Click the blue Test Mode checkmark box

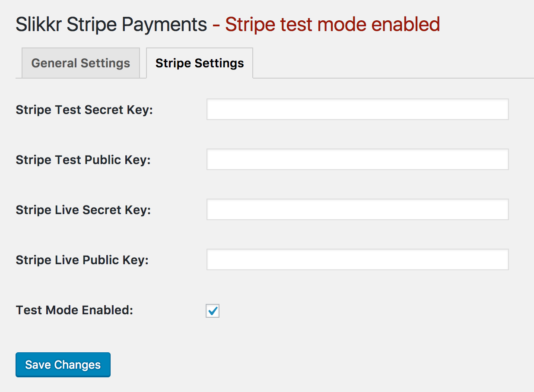212,310
